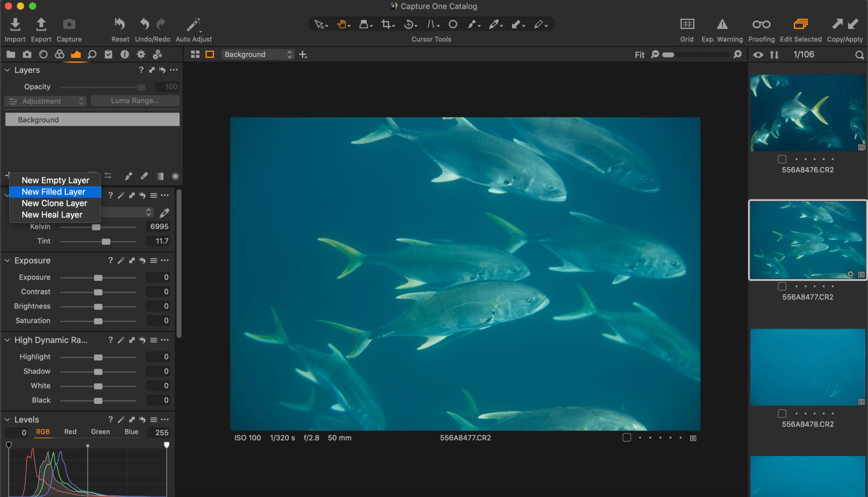Screen dimensions: 868x497
Task: Select the Pan (hand) cursor tool
Action: point(342,24)
